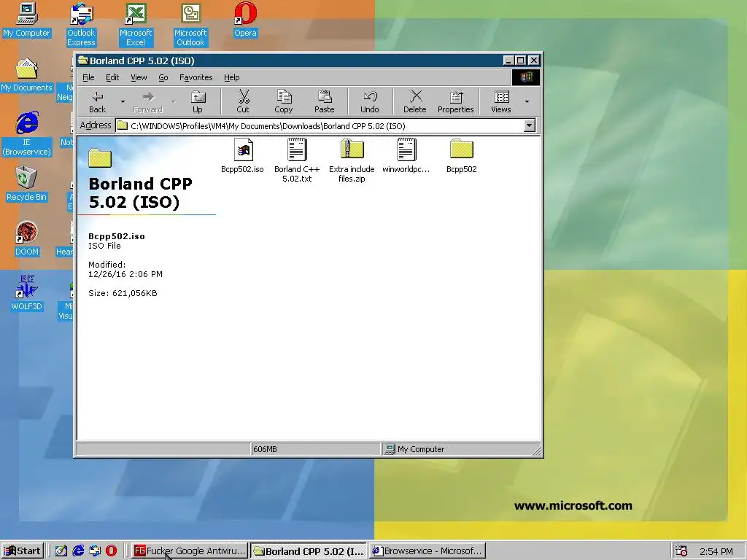This screenshot has width=747, height=560.
Task: Open the Favorites menu
Action: coord(196,77)
